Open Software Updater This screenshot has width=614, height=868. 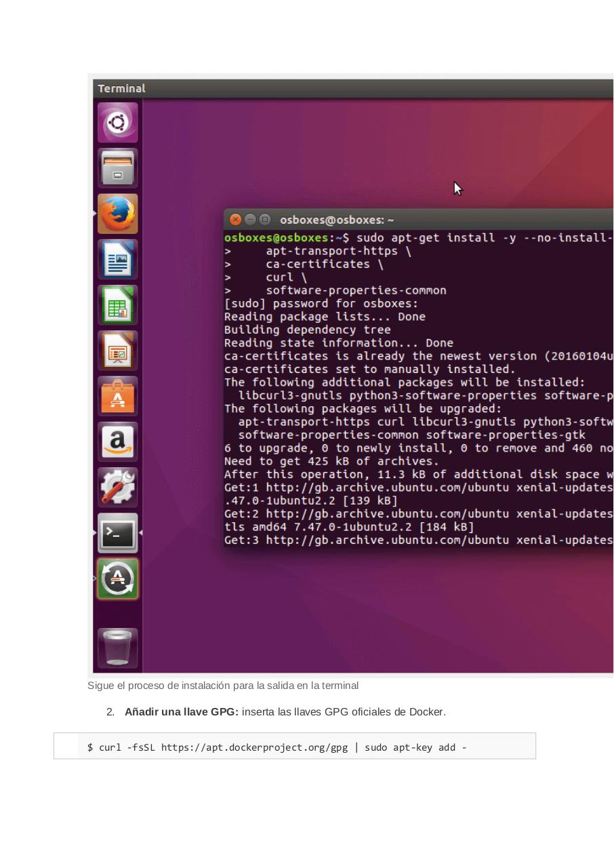(117, 578)
